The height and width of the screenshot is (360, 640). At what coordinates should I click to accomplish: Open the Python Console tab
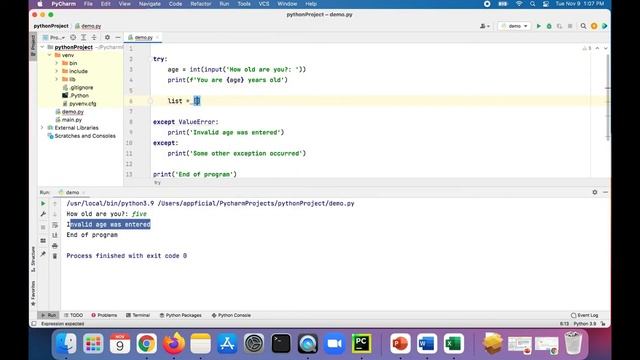pyautogui.click(x=231, y=315)
